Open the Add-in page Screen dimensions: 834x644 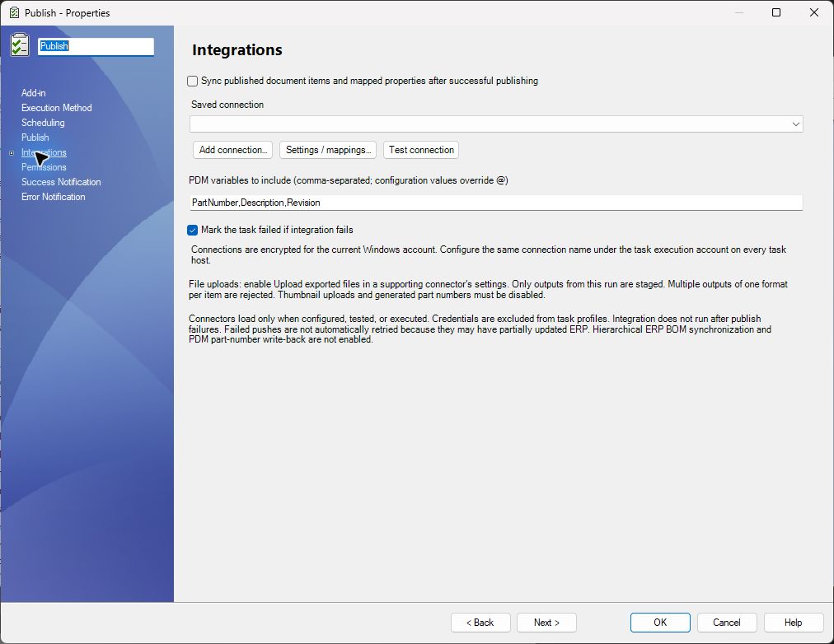(34, 93)
